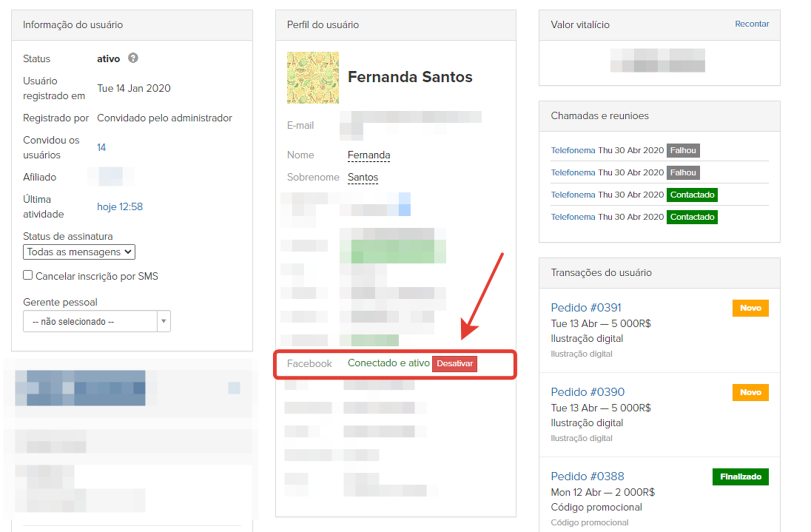The image size is (811, 532).
Task: Open first Telefonema marked Contactado
Action: [573, 195]
